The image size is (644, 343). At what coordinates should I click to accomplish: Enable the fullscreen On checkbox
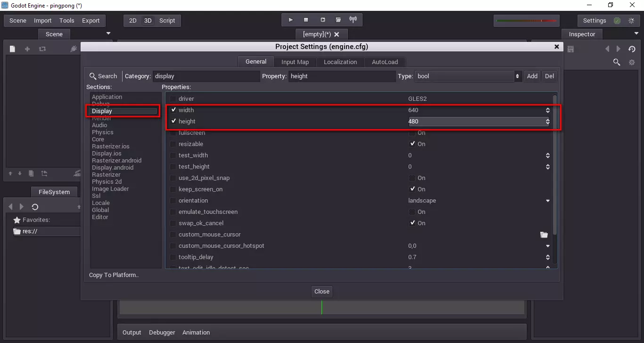[412, 133]
